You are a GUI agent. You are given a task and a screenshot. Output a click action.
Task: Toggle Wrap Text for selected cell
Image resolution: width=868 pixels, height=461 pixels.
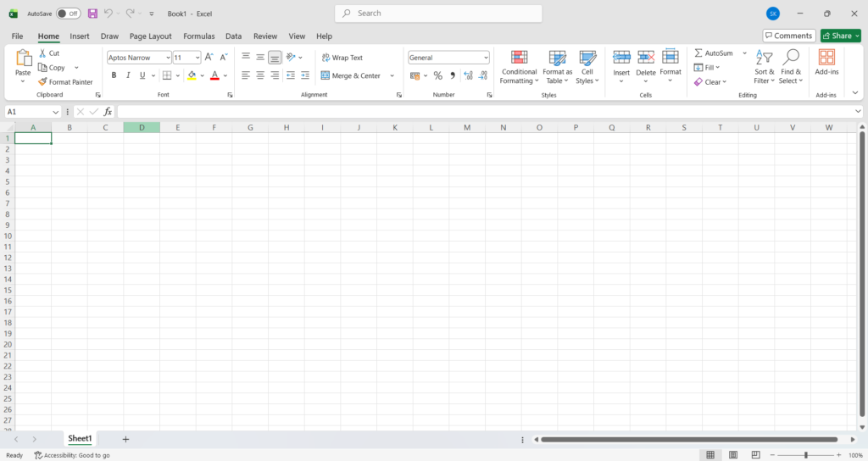[342, 58]
